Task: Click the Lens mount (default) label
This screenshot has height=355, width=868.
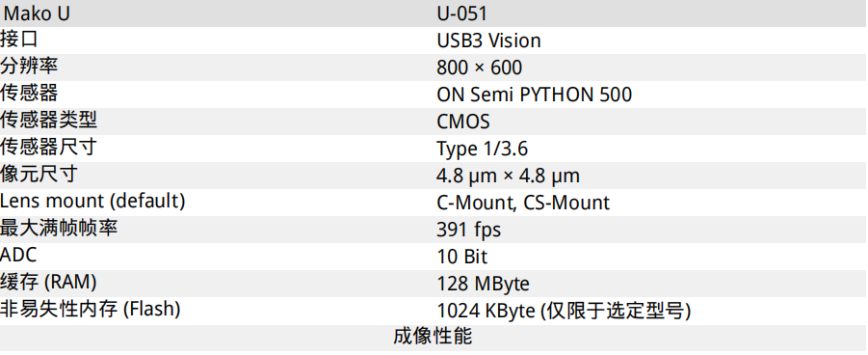Action: point(92,201)
